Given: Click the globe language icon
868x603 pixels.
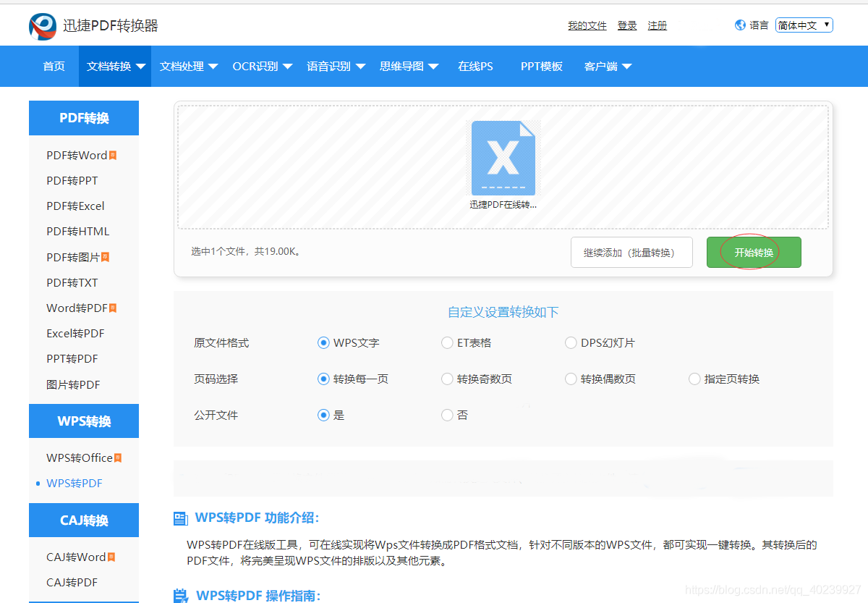Looking at the screenshot, I should (740, 25).
